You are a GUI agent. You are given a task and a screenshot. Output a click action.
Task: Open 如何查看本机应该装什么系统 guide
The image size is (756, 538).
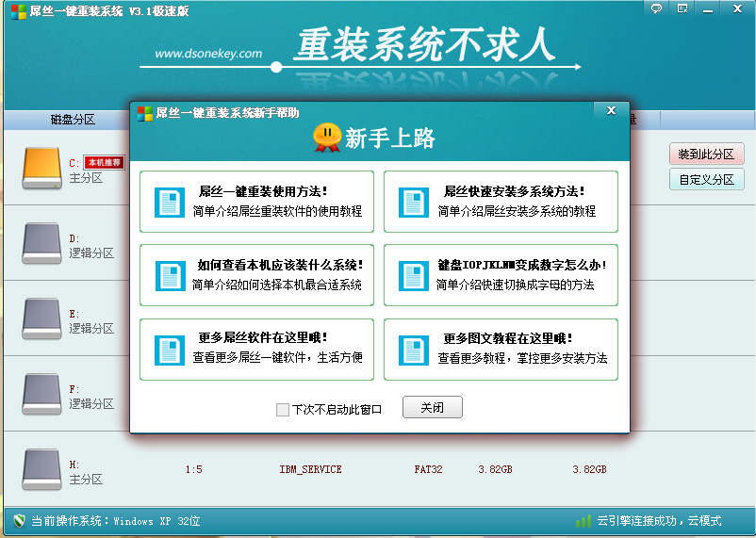(256, 275)
